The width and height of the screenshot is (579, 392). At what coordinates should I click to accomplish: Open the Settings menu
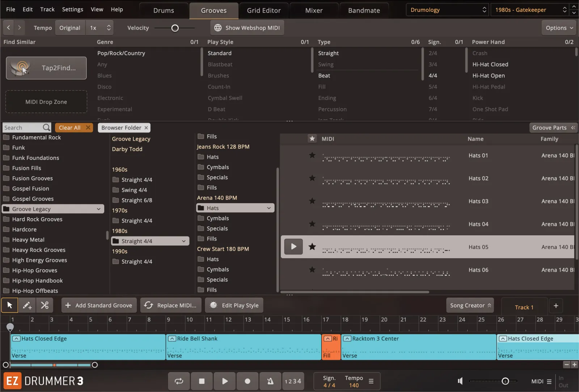72,9
